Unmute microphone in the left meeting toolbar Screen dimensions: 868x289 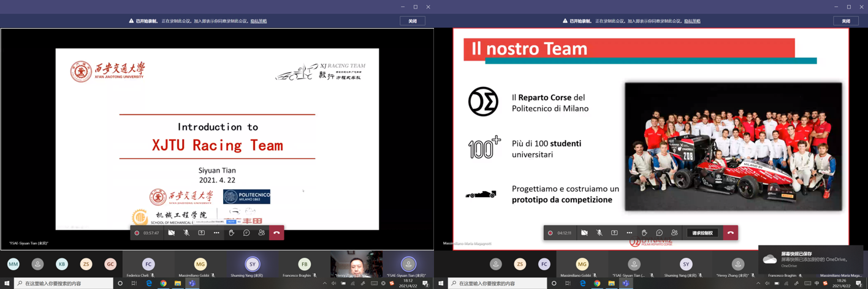tap(186, 233)
